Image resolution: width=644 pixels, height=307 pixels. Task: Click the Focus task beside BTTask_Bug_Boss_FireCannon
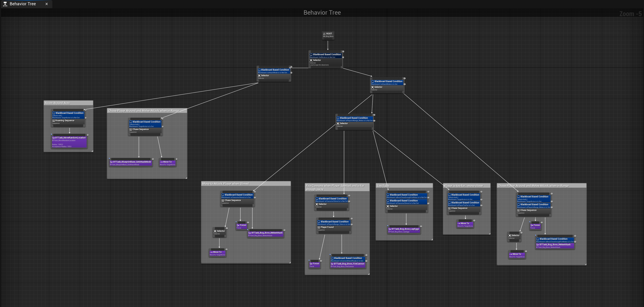(x=315, y=264)
